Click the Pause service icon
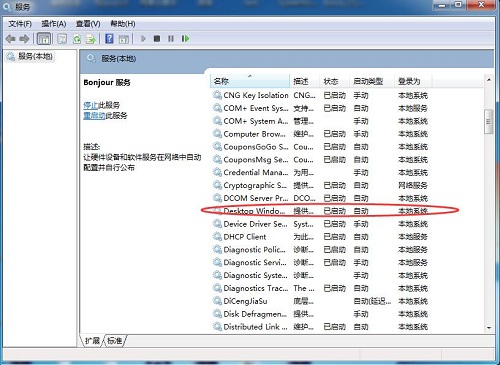 pos(171,39)
